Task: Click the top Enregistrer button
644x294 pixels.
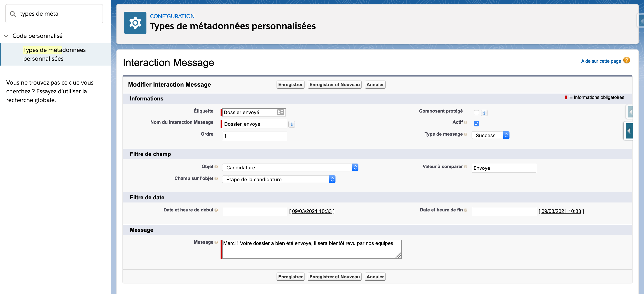Action: (x=290, y=84)
